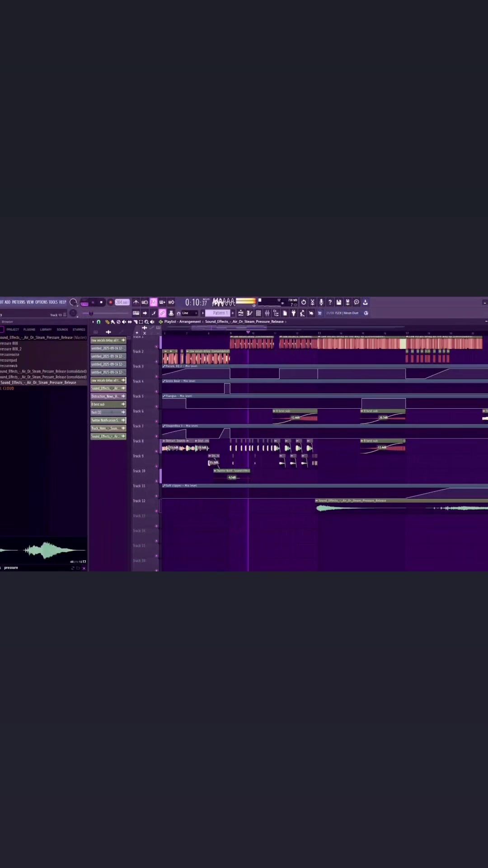Click the stop playback button
The width and height of the screenshot is (488, 868).
click(x=101, y=302)
